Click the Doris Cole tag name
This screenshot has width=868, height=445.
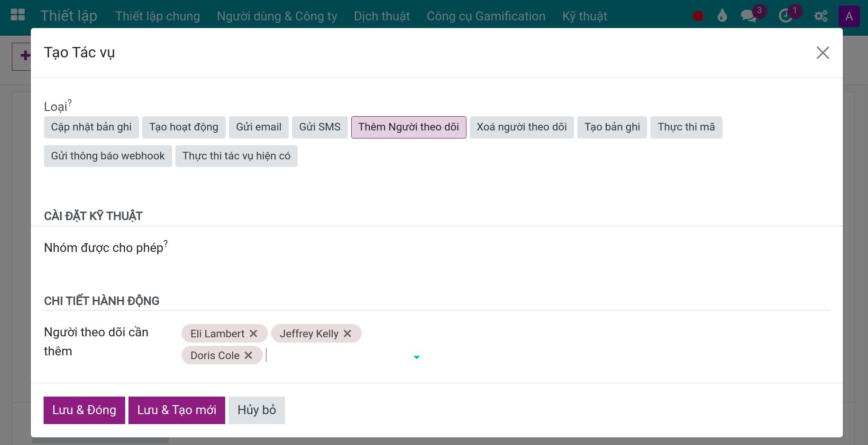click(215, 355)
